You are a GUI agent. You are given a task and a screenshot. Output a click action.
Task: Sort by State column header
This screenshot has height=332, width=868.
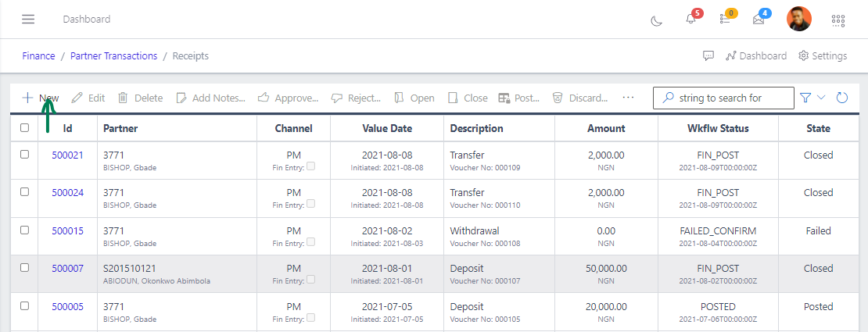pyautogui.click(x=818, y=128)
